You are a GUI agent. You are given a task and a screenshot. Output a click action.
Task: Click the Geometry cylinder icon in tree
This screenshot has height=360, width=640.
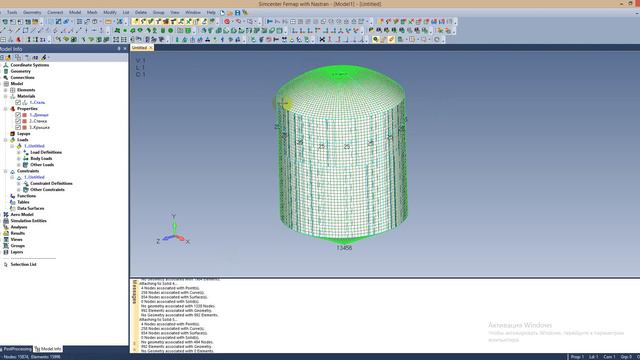6,71
